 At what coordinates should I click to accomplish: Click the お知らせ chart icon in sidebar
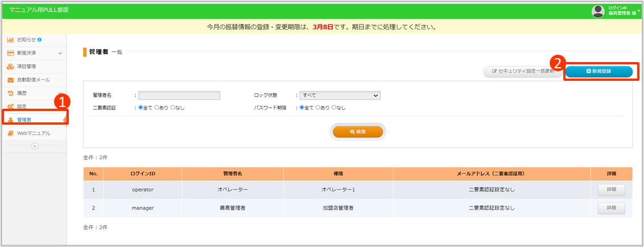(x=10, y=40)
